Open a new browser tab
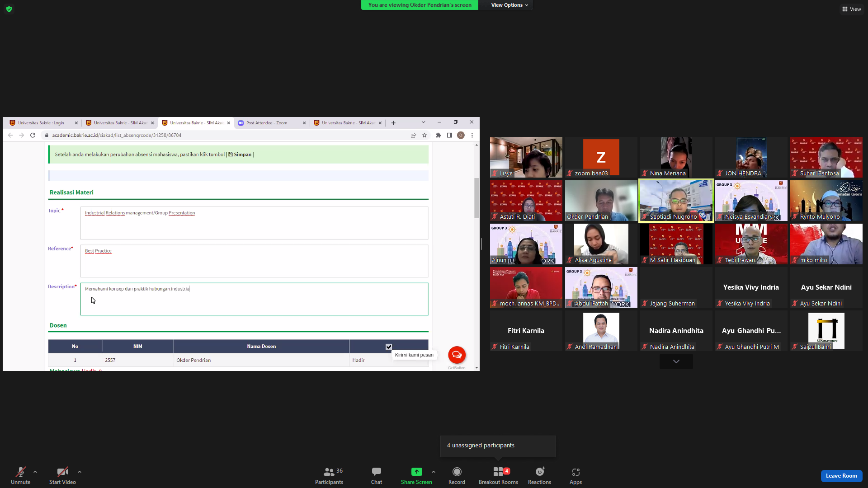Image resolution: width=868 pixels, height=488 pixels. 393,123
